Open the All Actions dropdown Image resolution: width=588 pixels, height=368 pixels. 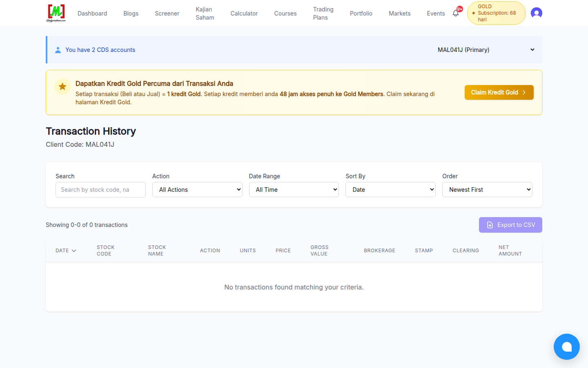pyautogui.click(x=197, y=190)
